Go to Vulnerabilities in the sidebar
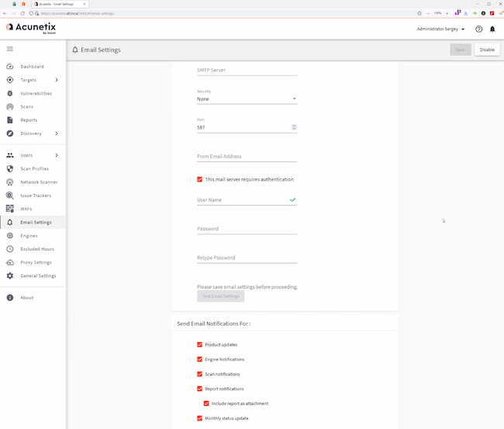This screenshot has height=429, width=504. click(36, 93)
